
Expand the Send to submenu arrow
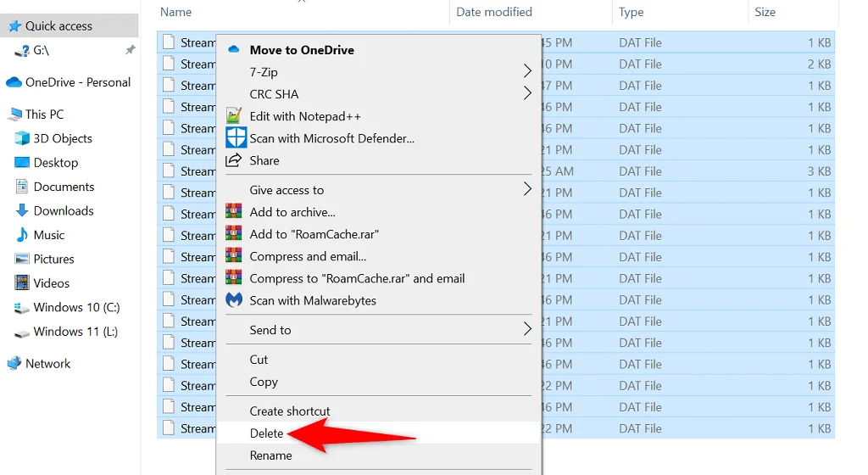coord(527,330)
